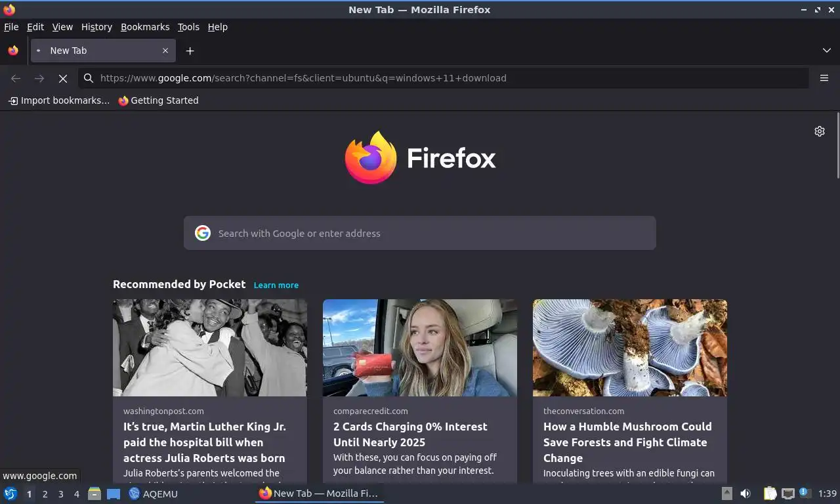The width and height of the screenshot is (840, 504).
Task: Stop loading the page
Action: pyautogui.click(x=63, y=78)
